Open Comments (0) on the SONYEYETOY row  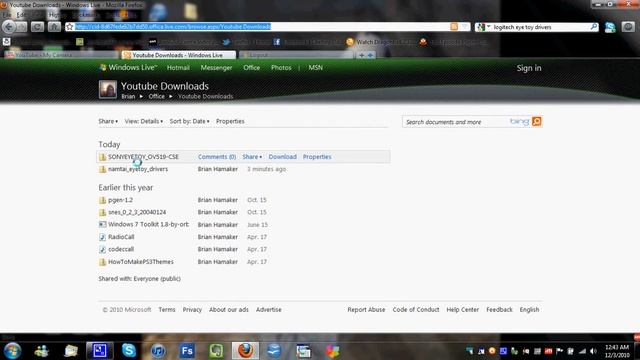pos(217,157)
